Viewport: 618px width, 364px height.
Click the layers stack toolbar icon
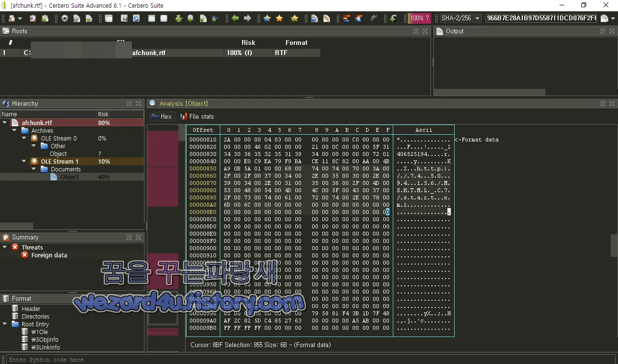[x=346, y=18]
